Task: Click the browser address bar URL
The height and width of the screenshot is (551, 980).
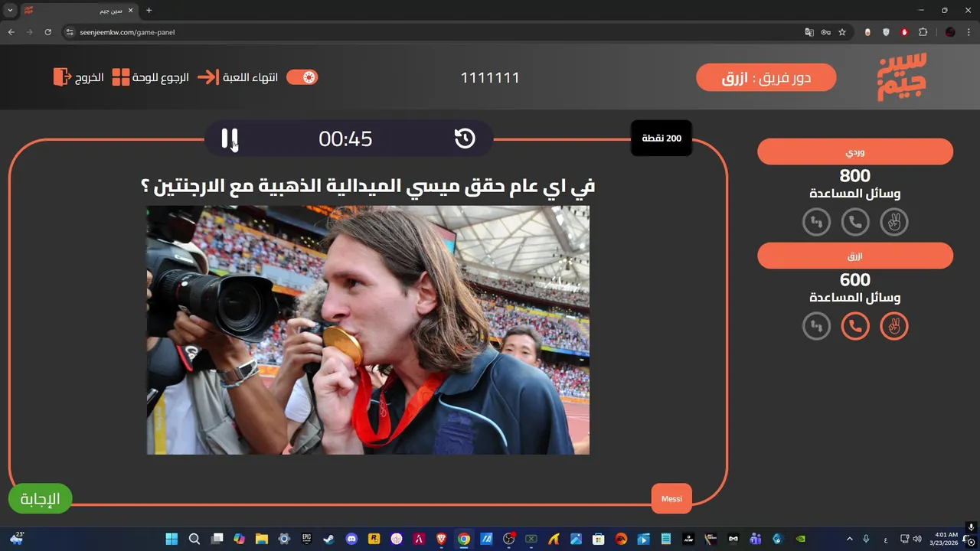Action: pos(127,32)
